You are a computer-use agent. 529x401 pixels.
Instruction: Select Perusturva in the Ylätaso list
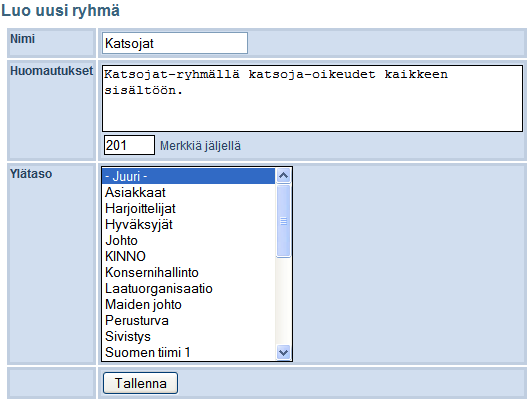pos(189,320)
